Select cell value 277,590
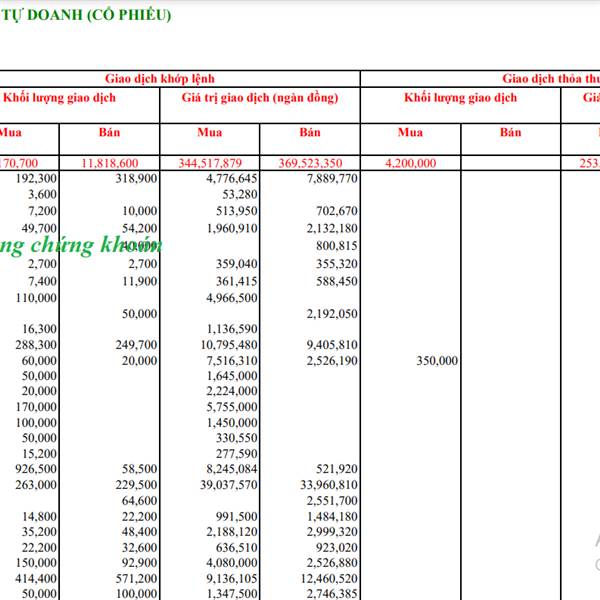Screen dimensions: 600x600 (x=237, y=454)
